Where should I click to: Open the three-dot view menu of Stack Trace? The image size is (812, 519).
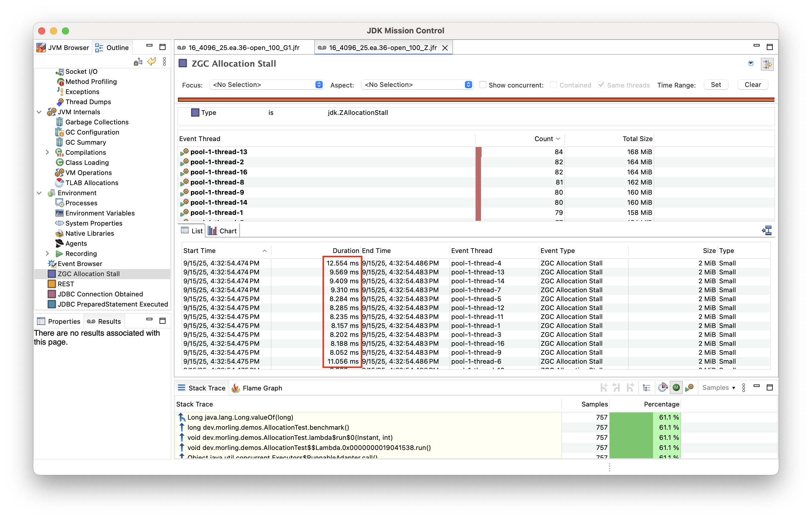(744, 388)
